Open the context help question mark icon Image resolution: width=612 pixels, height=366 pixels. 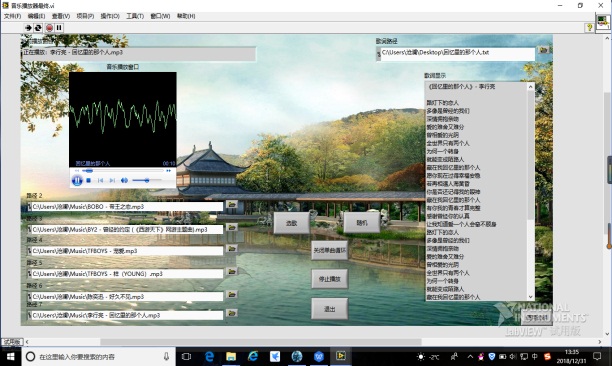pyautogui.click(x=589, y=27)
